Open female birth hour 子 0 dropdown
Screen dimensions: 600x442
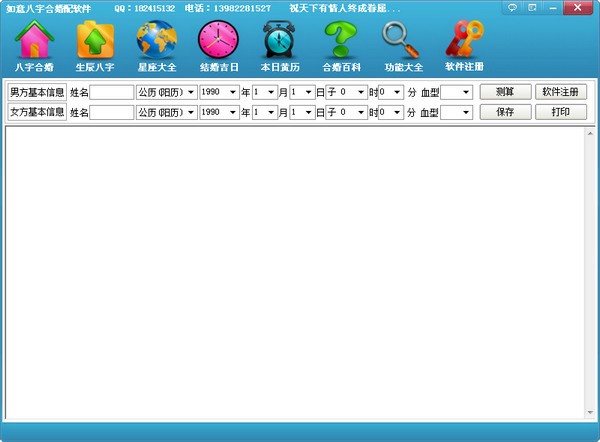tap(347, 113)
